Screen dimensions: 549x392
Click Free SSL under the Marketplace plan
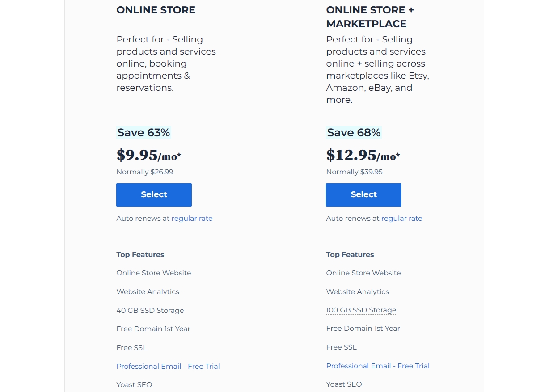coord(342,347)
